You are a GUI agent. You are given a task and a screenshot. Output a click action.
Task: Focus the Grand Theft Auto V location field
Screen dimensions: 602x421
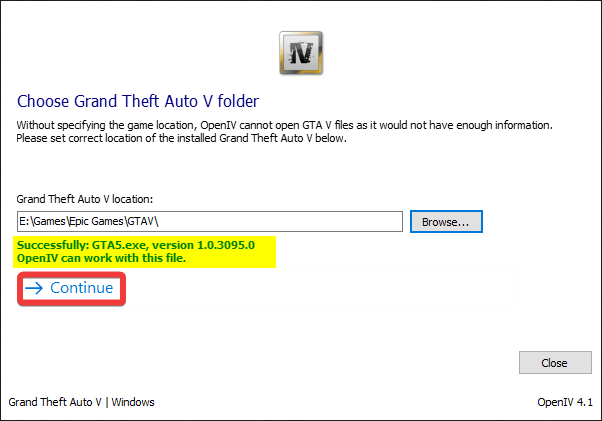pos(210,221)
